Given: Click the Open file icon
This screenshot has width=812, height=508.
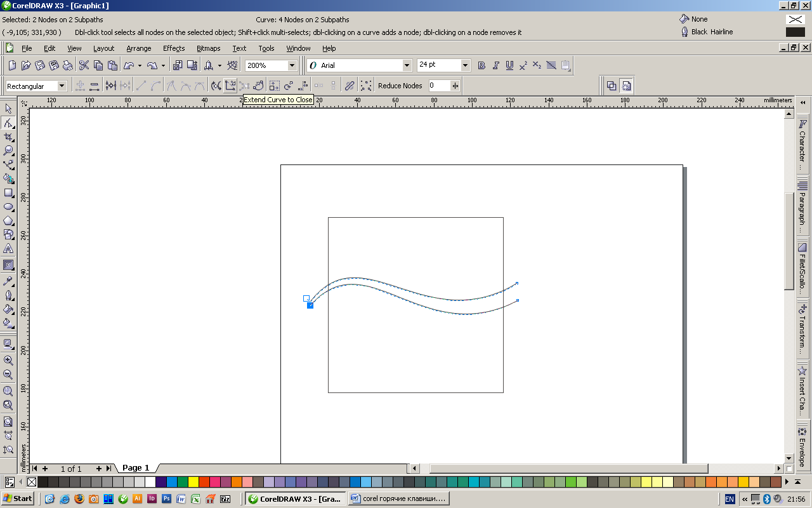Looking at the screenshot, I should [x=26, y=65].
